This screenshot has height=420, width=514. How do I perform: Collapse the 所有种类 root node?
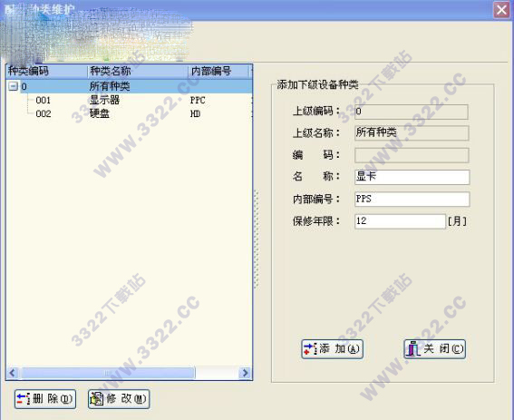pyautogui.click(x=13, y=86)
